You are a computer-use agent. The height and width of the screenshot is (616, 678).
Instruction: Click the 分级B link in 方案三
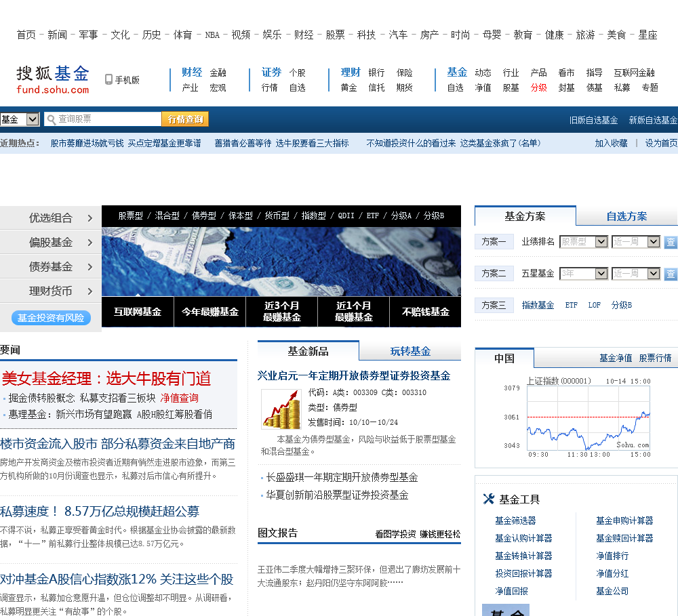tap(621, 305)
